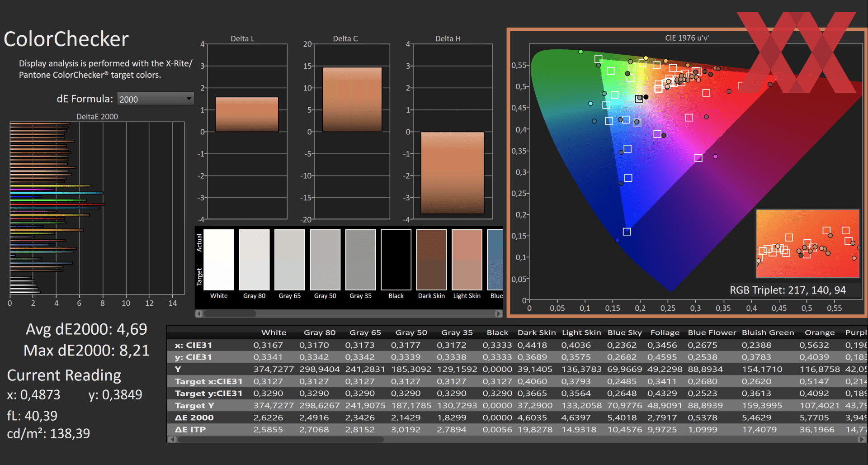Viewport: 868px width, 465px height.
Task: Click the 'CIE 1976 u'v'' chart title
Action: coord(687,38)
